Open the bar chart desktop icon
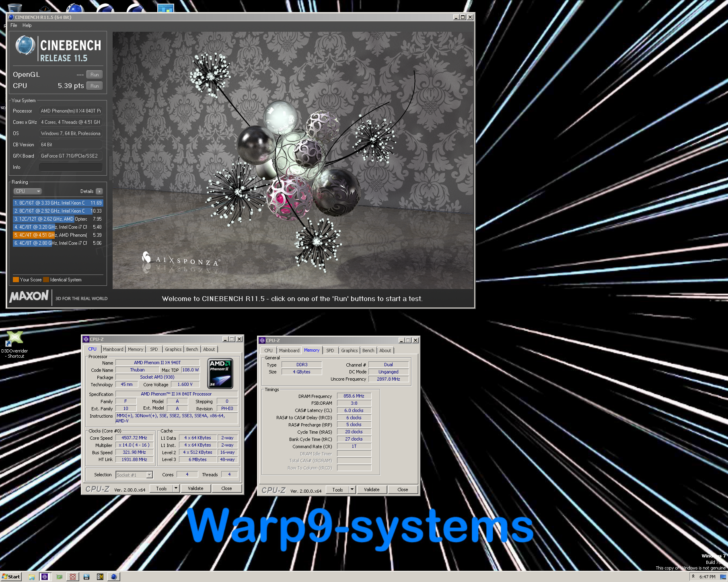The image size is (728, 582). pyautogui.click(x=165, y=8)
